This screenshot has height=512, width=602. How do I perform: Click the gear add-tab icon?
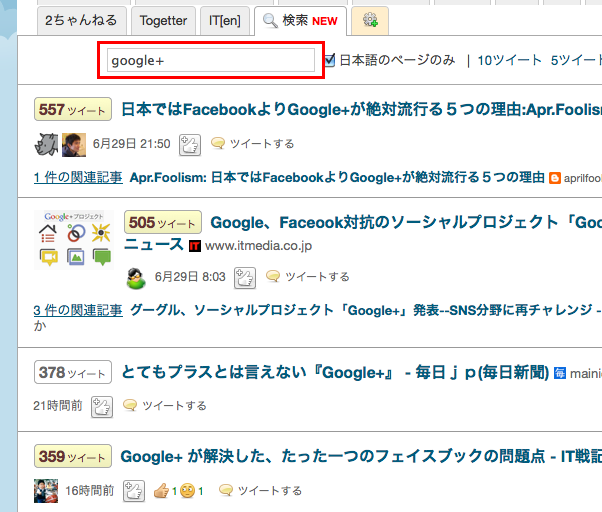pyautogui.click(x=370, y=20)
